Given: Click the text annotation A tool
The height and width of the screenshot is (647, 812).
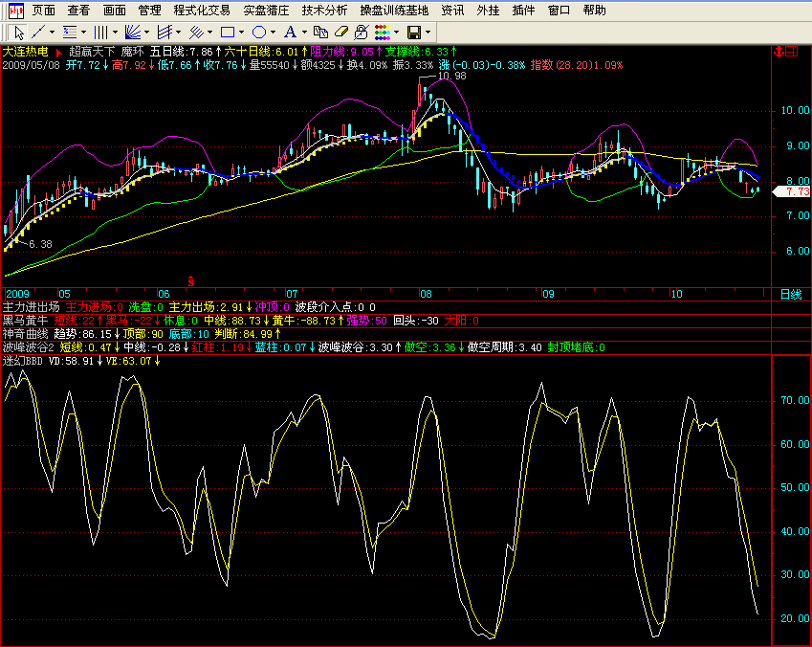Looking at the screenshot, I should (290, 32).
